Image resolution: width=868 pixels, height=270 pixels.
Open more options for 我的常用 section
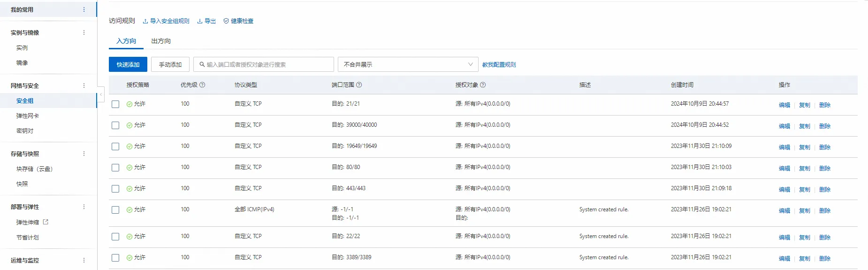click(84, 9)
